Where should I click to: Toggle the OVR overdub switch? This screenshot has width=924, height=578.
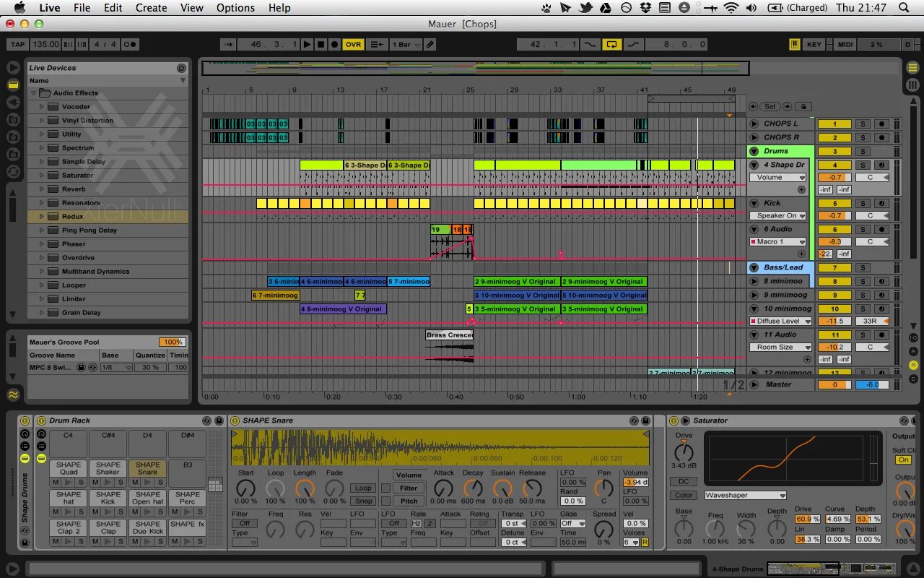tap(353, 44)
